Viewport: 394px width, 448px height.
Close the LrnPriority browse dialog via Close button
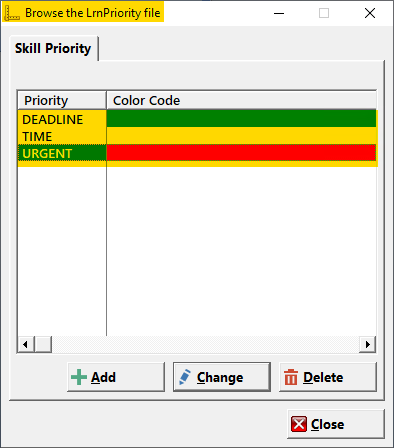(336, 424)
